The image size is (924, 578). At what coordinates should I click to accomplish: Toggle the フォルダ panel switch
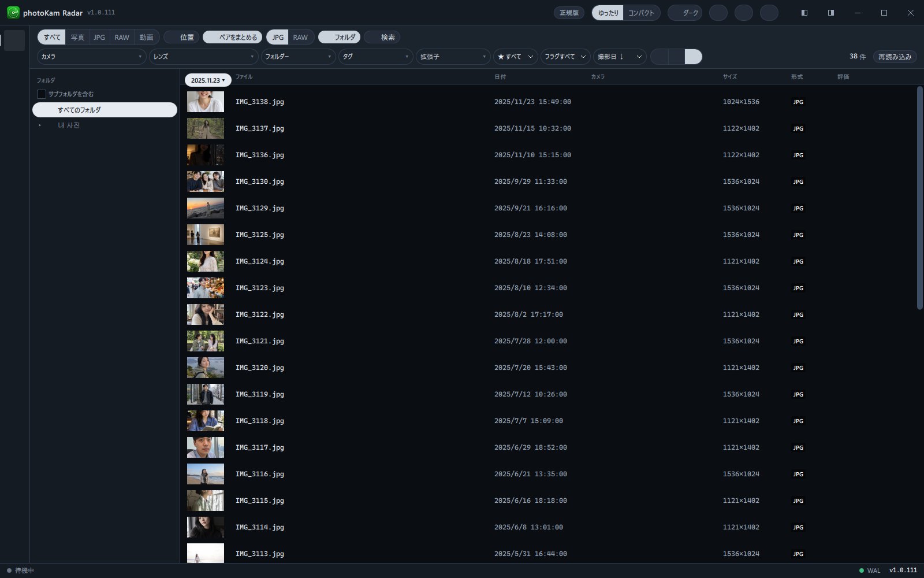click(x=339, y=37)
